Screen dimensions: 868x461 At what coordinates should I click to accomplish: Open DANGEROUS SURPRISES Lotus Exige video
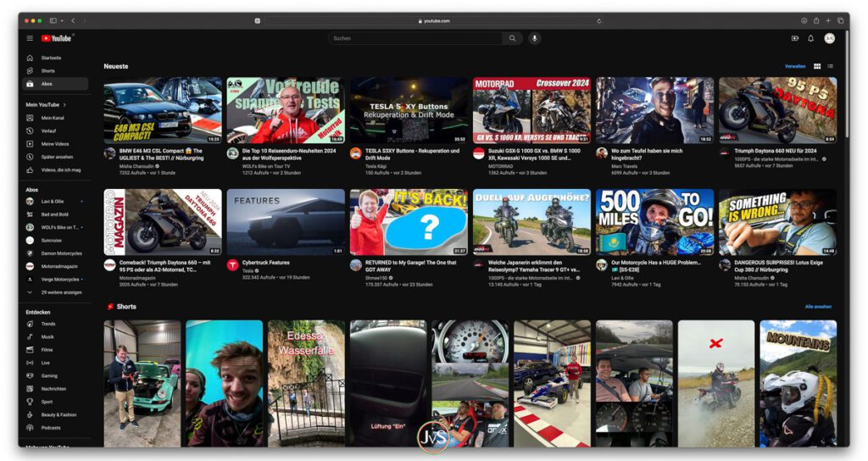[x=778, y=222]
